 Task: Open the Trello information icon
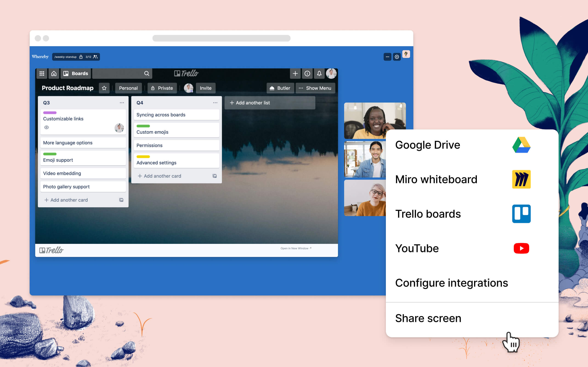pos(307,73)
